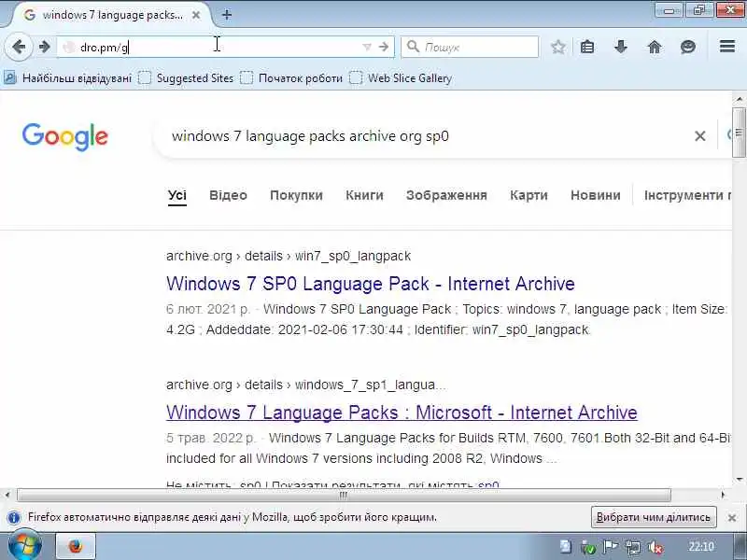
Task: Open the address bar history dropdown arrow
Action: (x=366, y=48)
